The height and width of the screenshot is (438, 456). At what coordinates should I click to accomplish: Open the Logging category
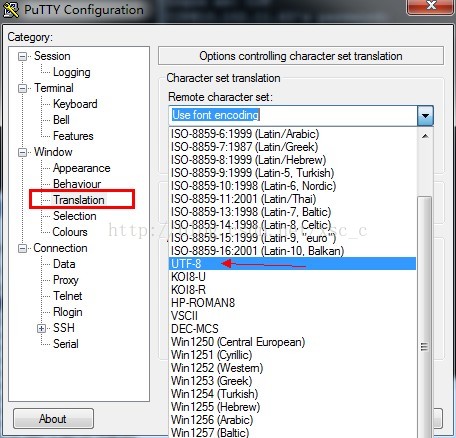72,72
